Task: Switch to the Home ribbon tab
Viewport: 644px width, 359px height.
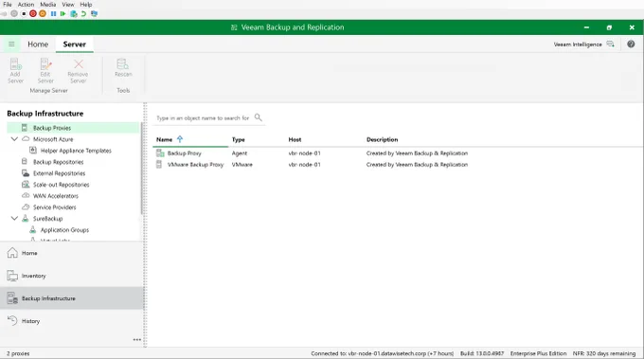Action: tap(38, 44)
